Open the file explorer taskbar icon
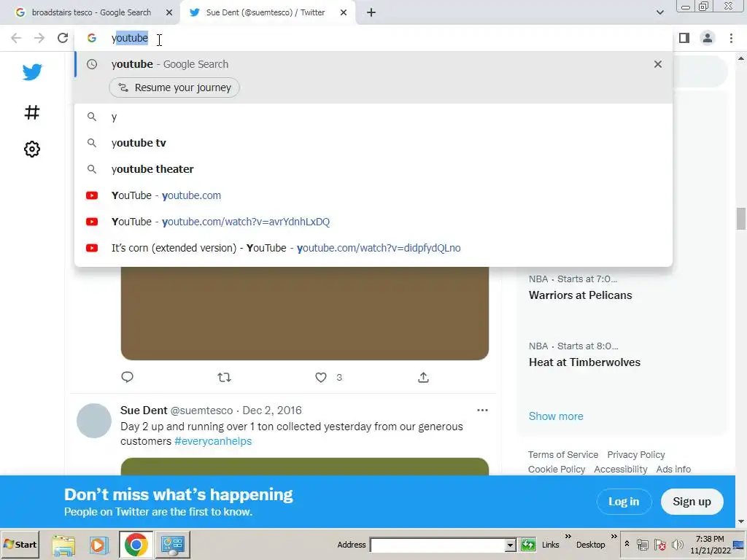 63,545
